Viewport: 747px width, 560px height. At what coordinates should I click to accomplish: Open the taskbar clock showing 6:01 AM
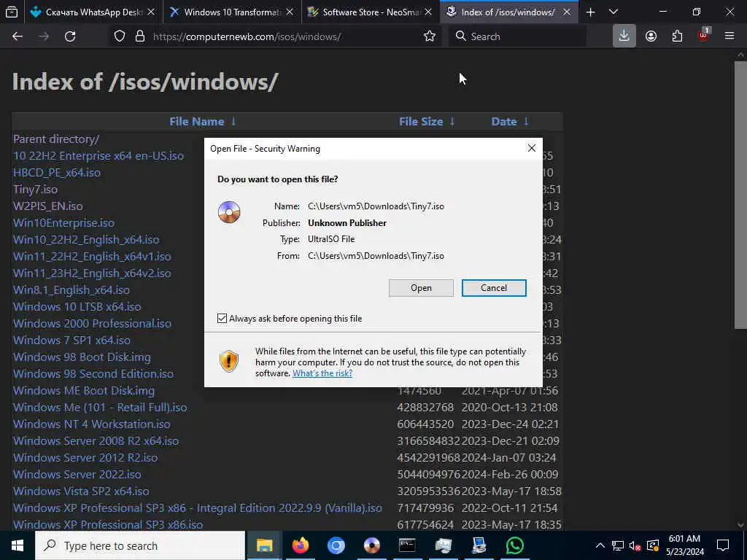pyautogui.click(x=684, y=545)
